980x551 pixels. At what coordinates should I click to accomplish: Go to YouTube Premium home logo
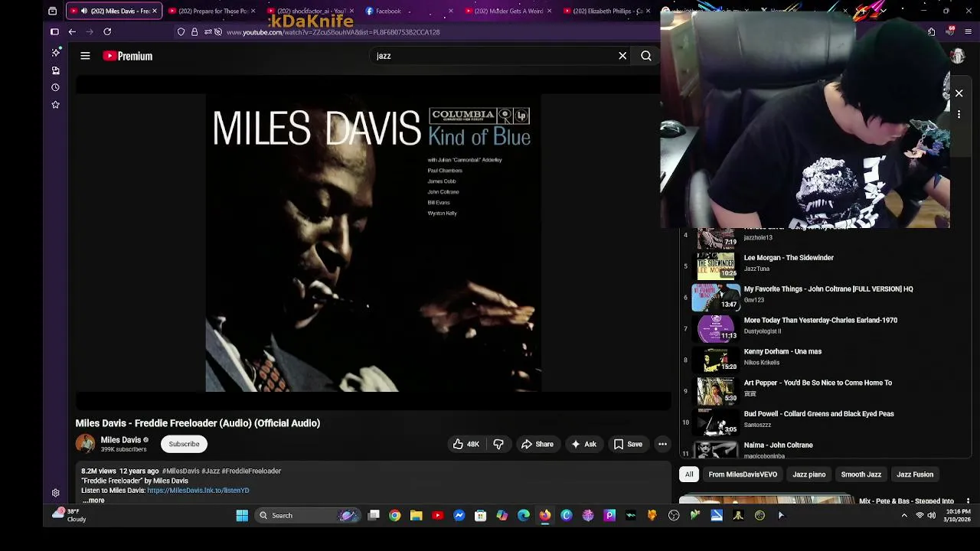pyautogui.click(x=127, y=56)
